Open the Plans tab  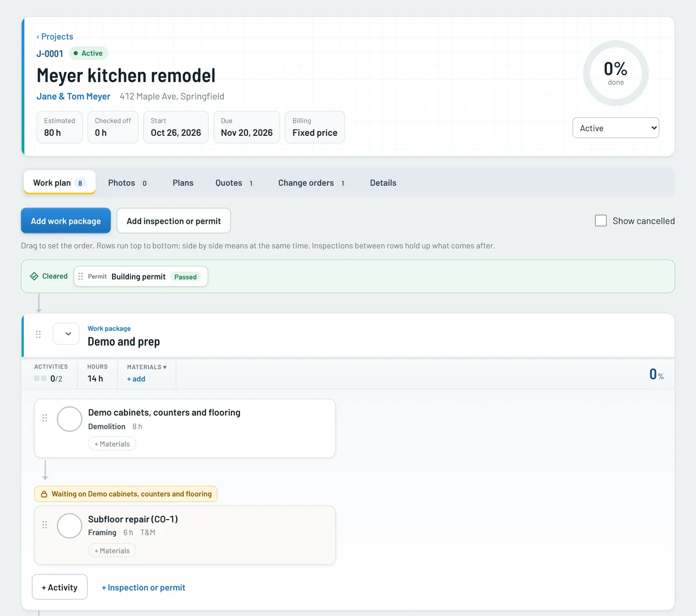click(183, 183)
